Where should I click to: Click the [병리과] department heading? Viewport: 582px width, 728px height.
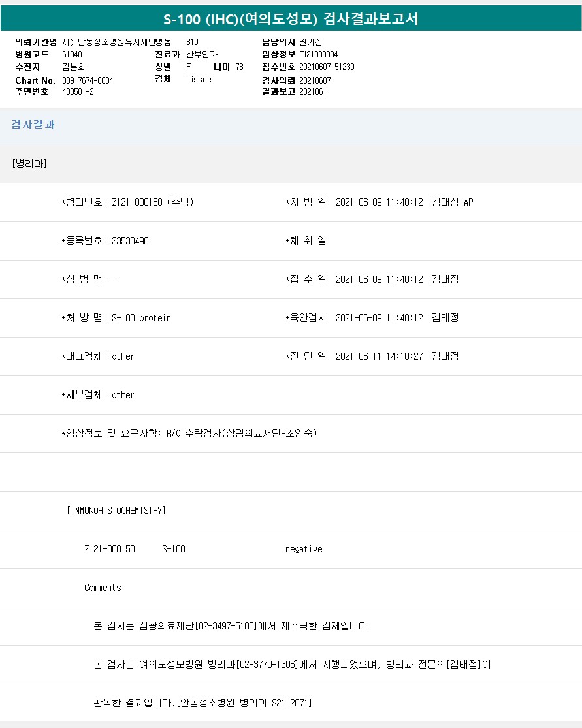click(29, 163)
